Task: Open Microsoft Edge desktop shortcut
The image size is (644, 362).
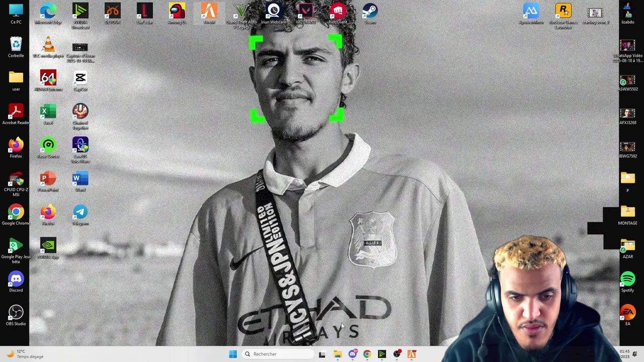Action: (48, 14)
